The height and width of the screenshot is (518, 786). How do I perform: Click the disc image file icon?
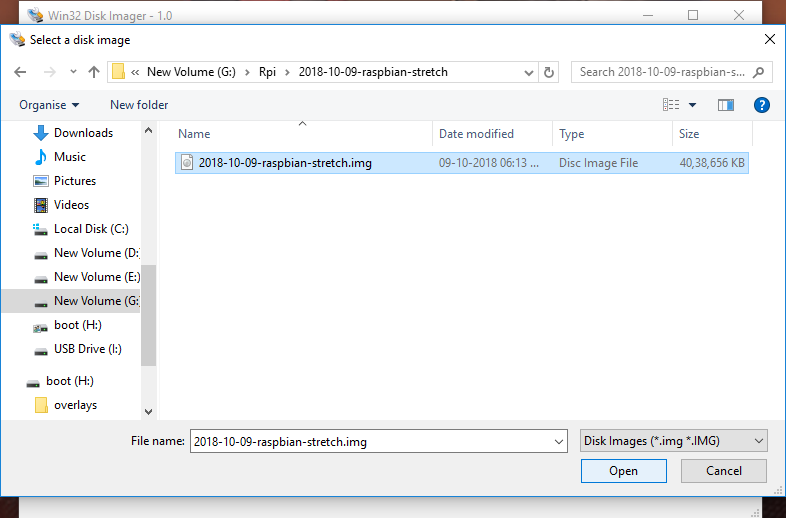[187, 162]
